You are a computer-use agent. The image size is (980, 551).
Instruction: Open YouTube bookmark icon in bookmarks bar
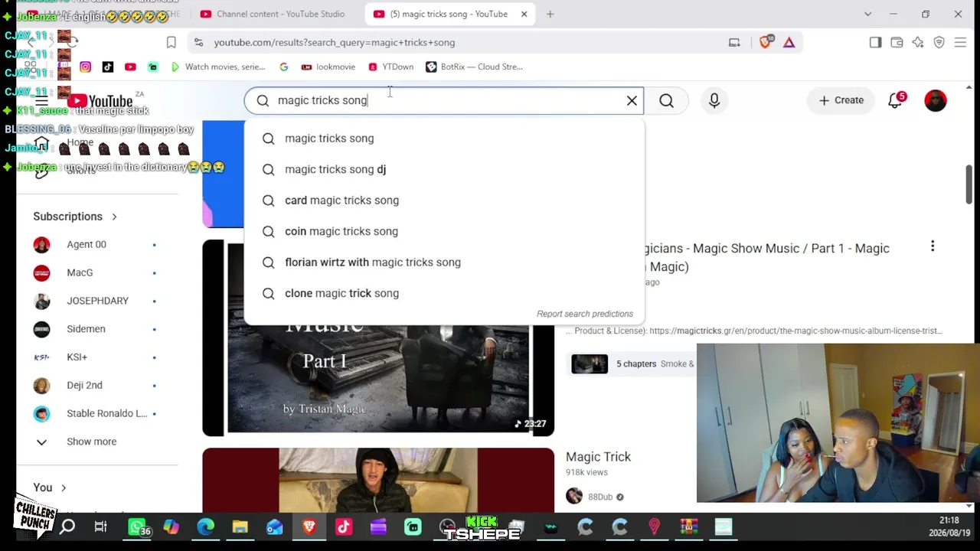click(x=130, y=67)
